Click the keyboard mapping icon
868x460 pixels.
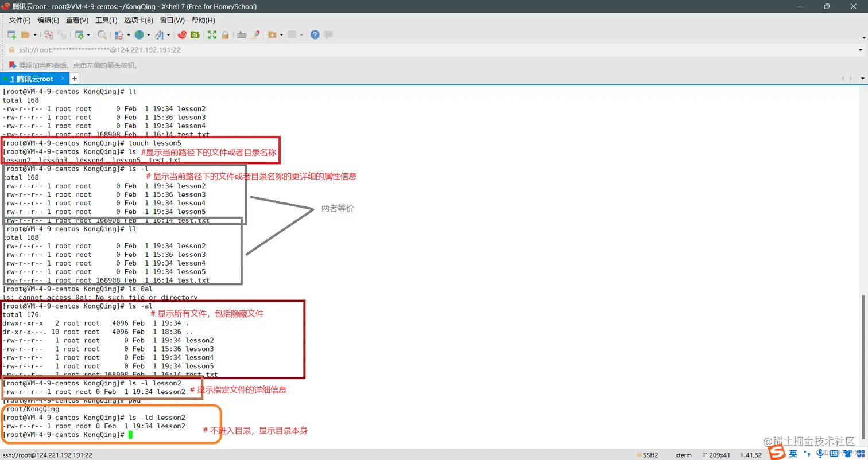click(242, 35)
